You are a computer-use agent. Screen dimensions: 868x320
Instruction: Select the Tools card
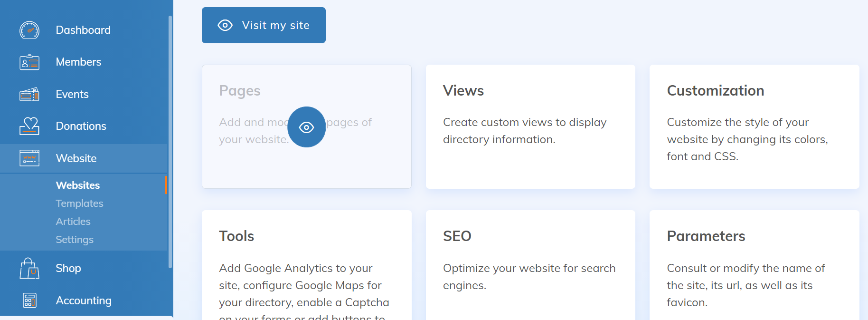pyautogui.click(x=306, y=264)
